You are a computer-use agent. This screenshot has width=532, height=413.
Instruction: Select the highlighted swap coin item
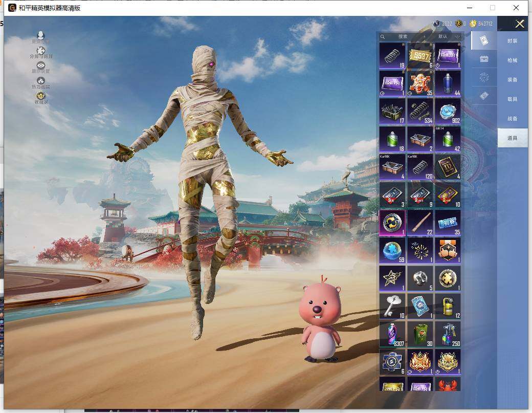[392, 223]
